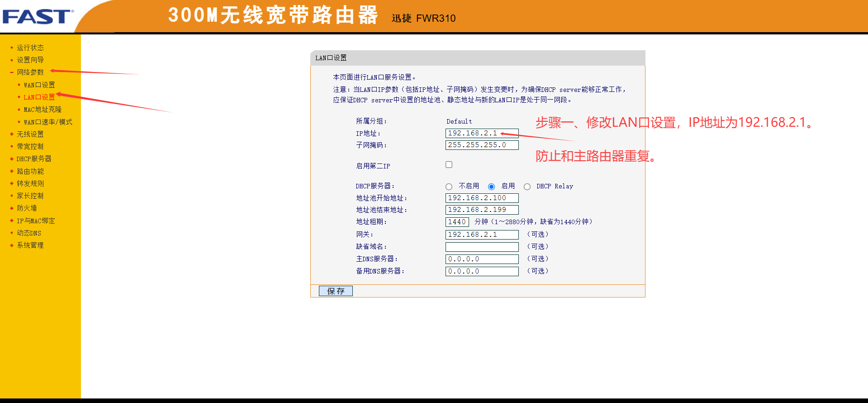Click the LAN口设置 panel title

[x=331, y=58]
